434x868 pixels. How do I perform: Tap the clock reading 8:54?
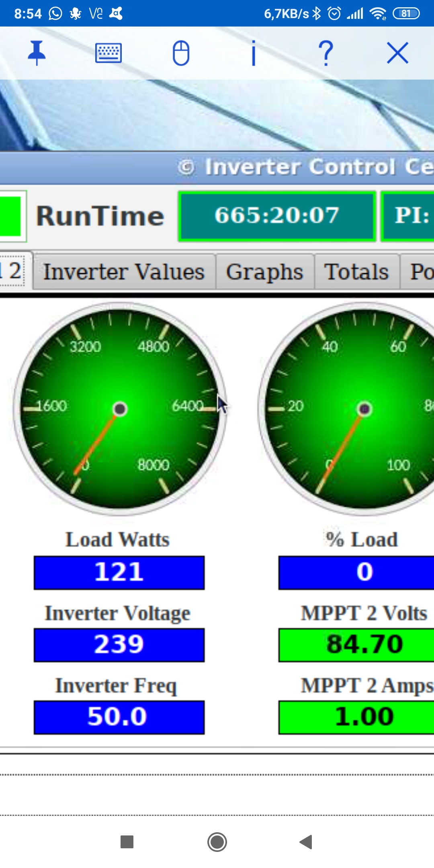(28, 14)
